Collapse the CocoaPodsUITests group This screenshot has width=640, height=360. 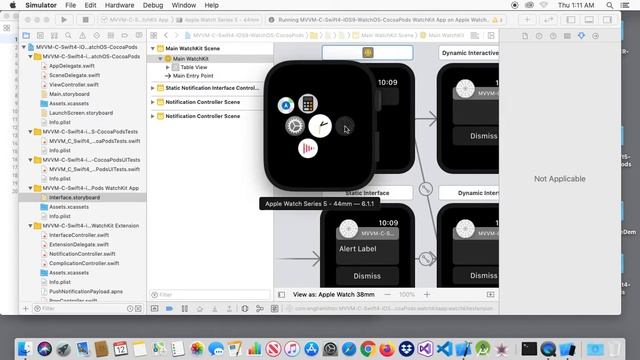[x=30, y=160]
